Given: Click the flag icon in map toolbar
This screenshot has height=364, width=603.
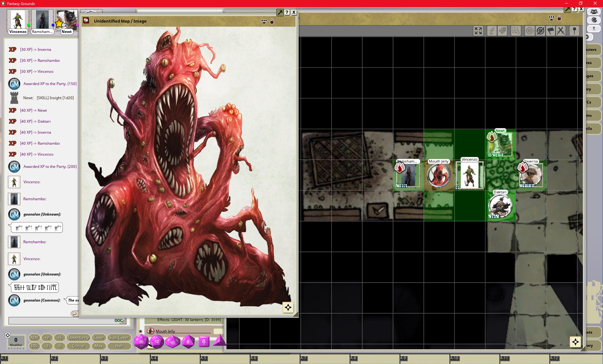Looking at the screenshot, I should [x=551, y=31].
